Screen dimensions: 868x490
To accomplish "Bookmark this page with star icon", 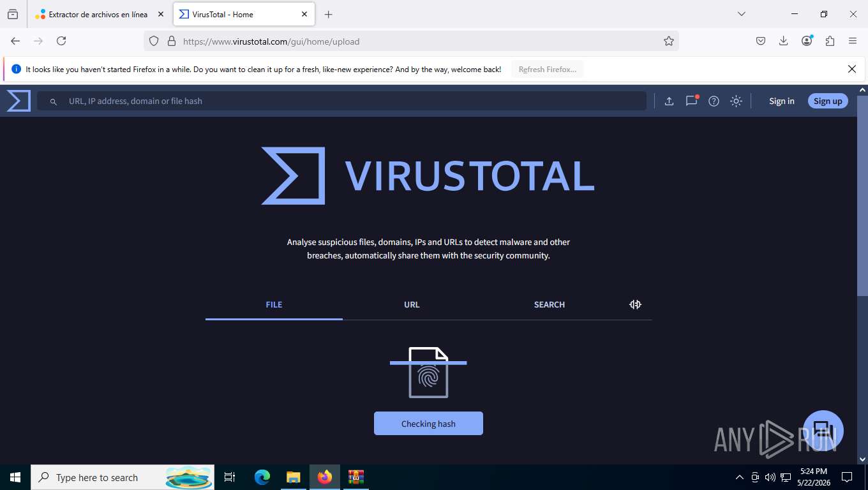I will point(668,41).
